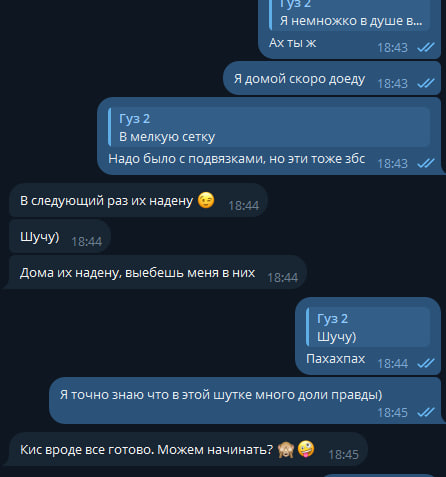446x477 pixels.
Task: Click timestamp 18:44 on 'Шучу)' message
Action: click(87, 241)
